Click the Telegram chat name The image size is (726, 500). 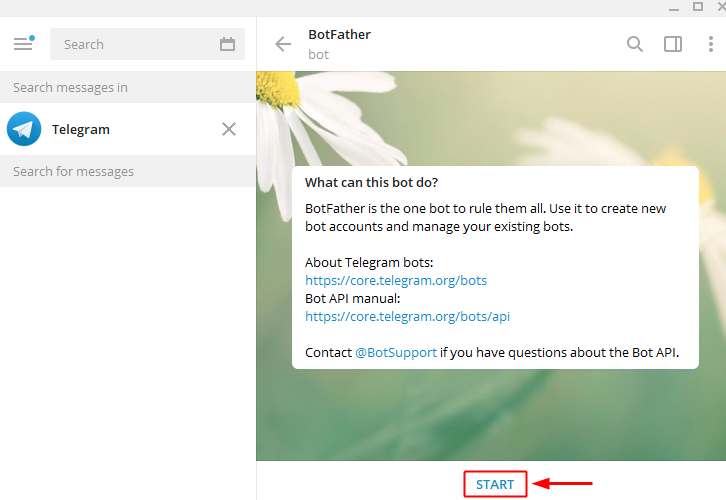[81, 130]
